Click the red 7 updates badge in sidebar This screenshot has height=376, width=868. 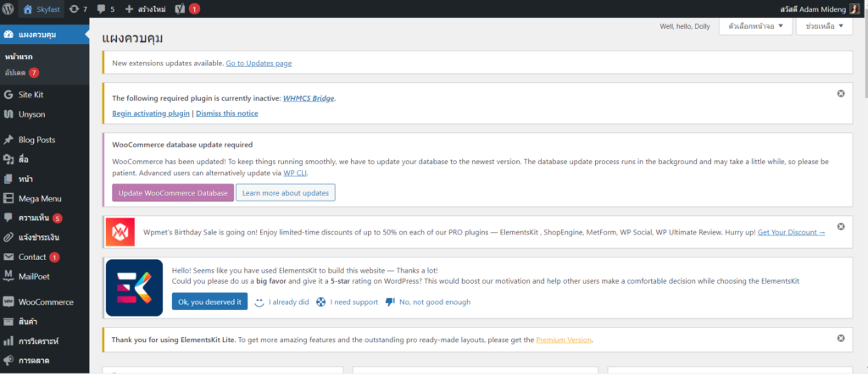click(x=34, y=73)
